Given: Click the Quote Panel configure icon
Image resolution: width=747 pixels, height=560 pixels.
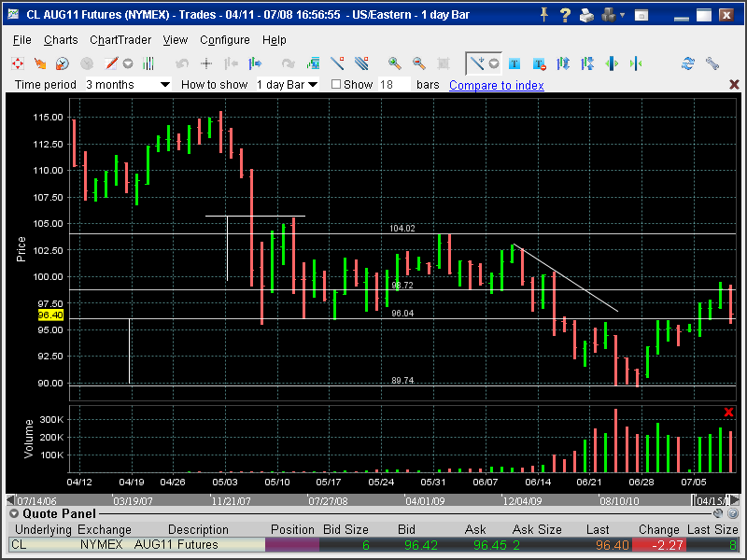Looking at the screenshot, I should [718, 513].
